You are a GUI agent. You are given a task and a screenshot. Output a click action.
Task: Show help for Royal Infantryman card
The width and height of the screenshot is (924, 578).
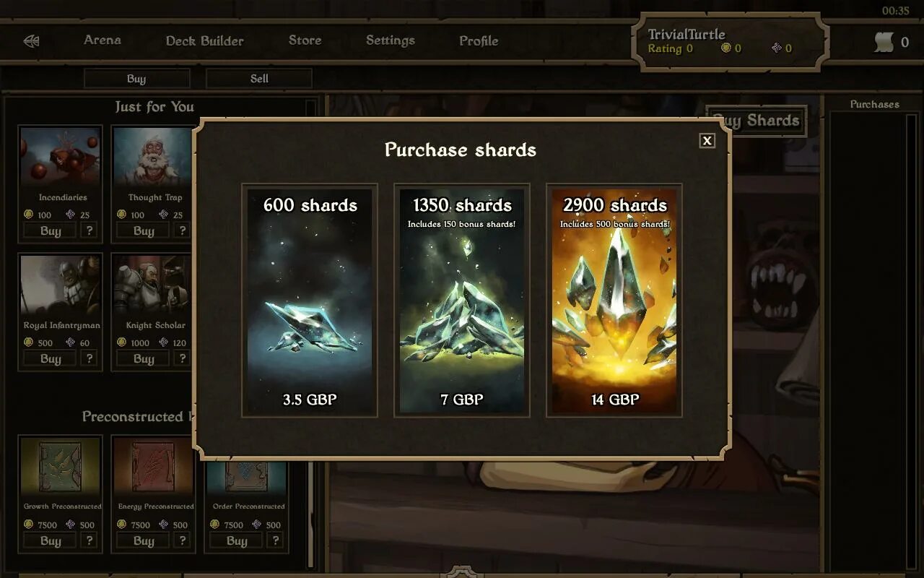(x=90, y=358)
